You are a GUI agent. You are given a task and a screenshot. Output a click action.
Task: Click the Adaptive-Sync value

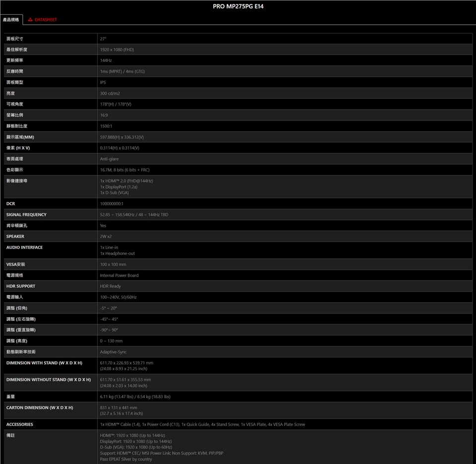(113, 351)
